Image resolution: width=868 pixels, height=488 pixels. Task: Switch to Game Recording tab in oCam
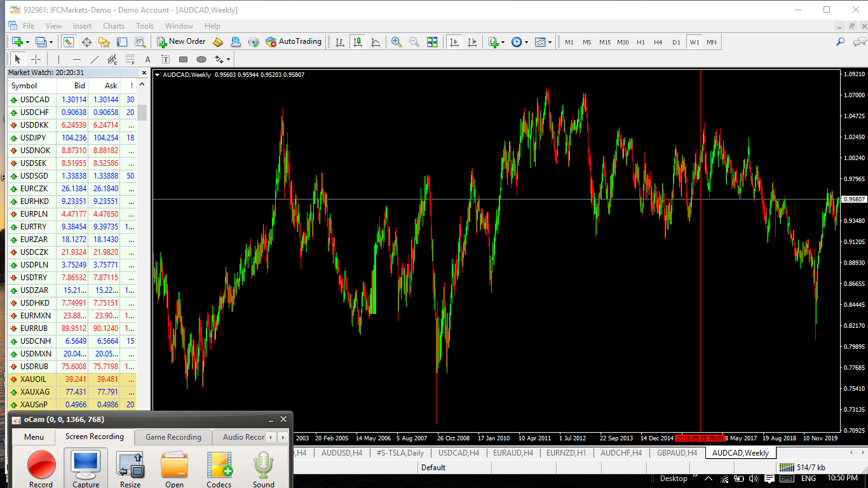(x=173, y=437)
